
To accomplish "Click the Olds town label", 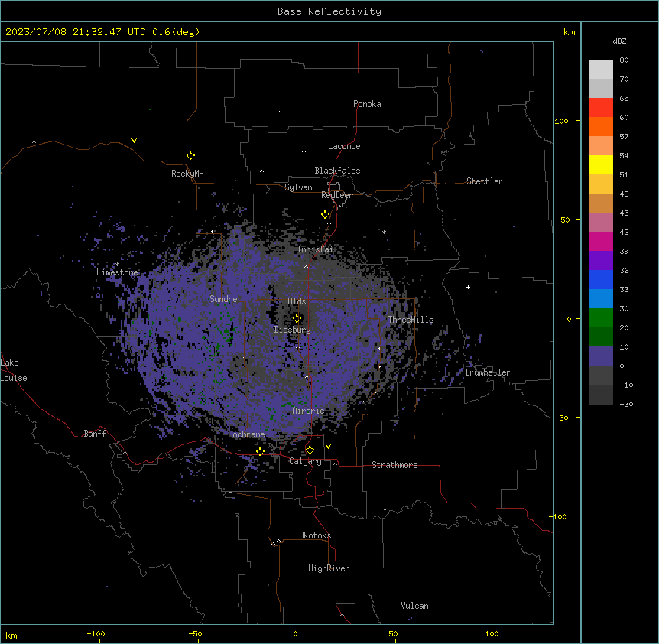I will [297, 301].
